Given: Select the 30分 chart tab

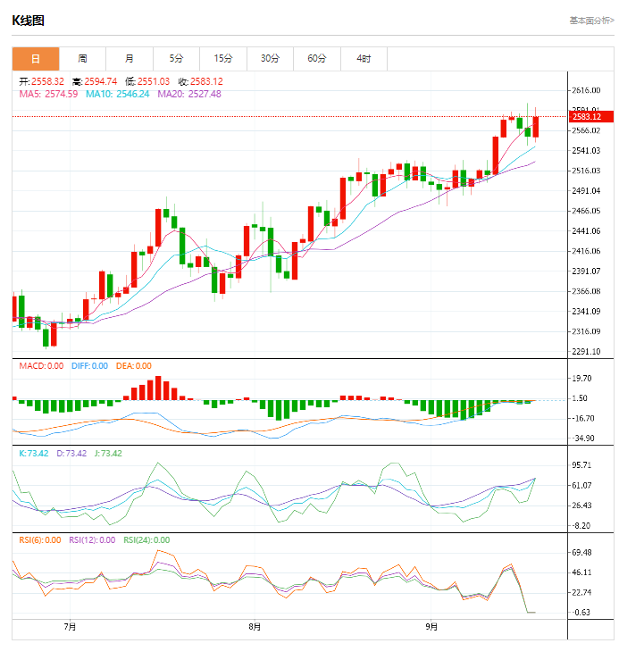Looking at the screenshot, I should tap(270, 59).
